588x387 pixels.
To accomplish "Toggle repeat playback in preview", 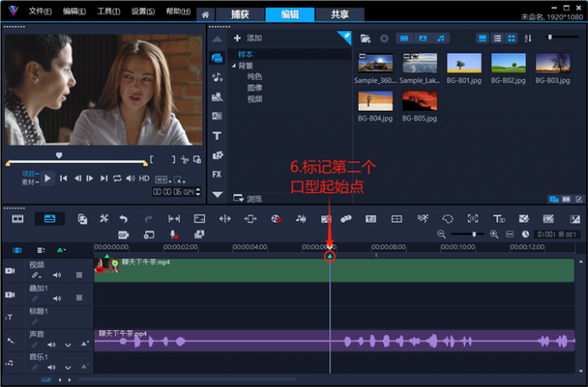I will click(x=118, y=178).
